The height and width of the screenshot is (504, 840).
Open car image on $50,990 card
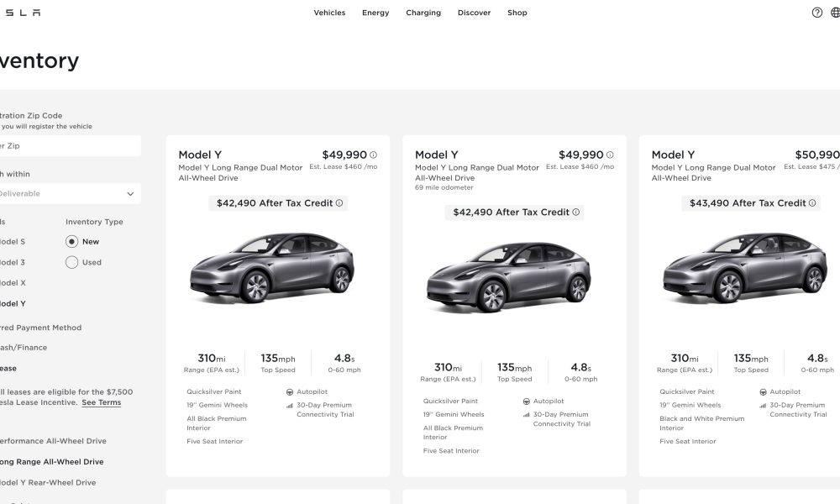[x=745, y=267]
